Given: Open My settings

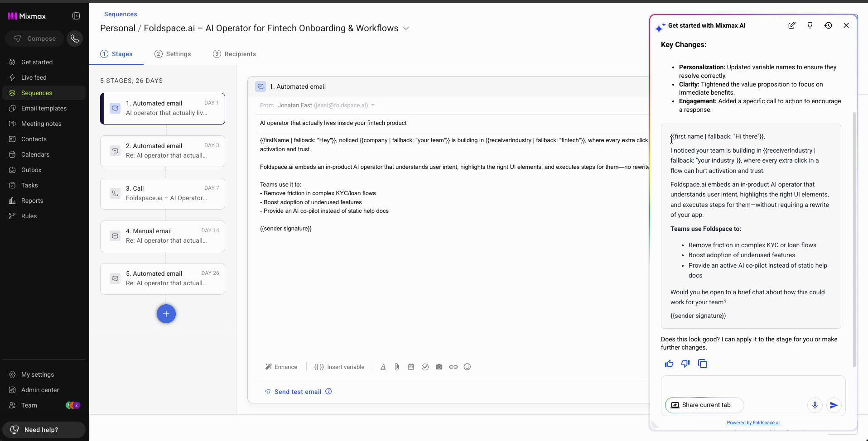Looking at the screenshot, I should click(43, 374).
